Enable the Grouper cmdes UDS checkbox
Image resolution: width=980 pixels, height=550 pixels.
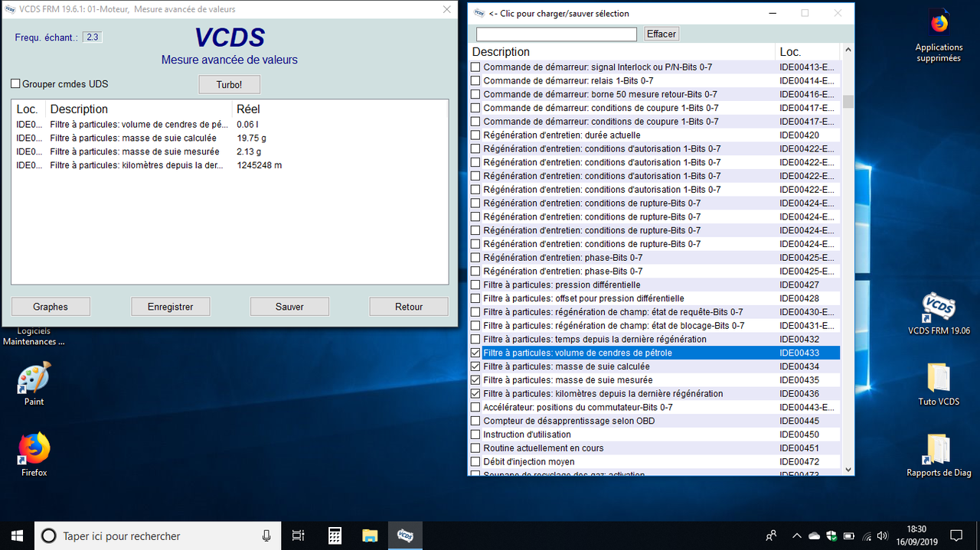pyautogui.click(x=15, y=84)
